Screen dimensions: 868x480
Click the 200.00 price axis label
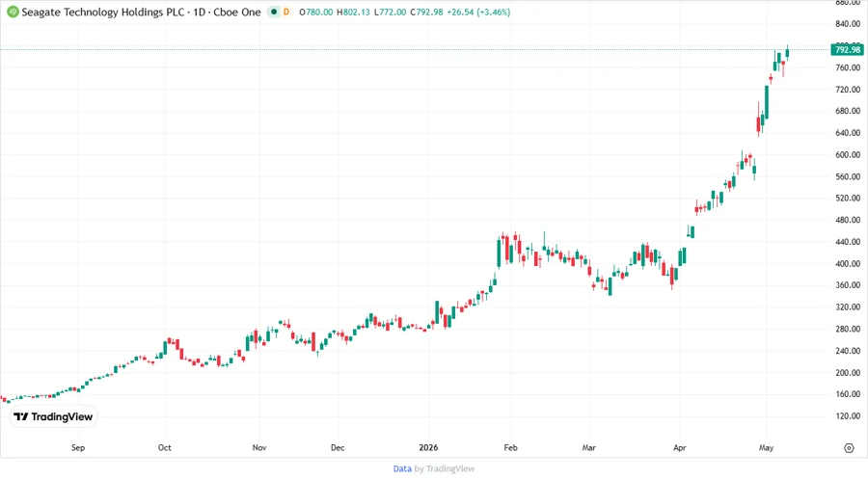[x=848, y=373]
